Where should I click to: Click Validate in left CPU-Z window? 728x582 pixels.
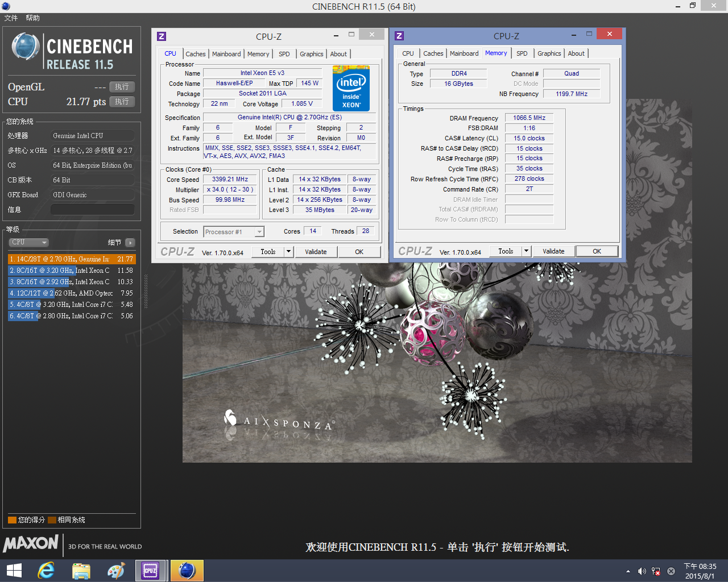[x=316, y=252]
